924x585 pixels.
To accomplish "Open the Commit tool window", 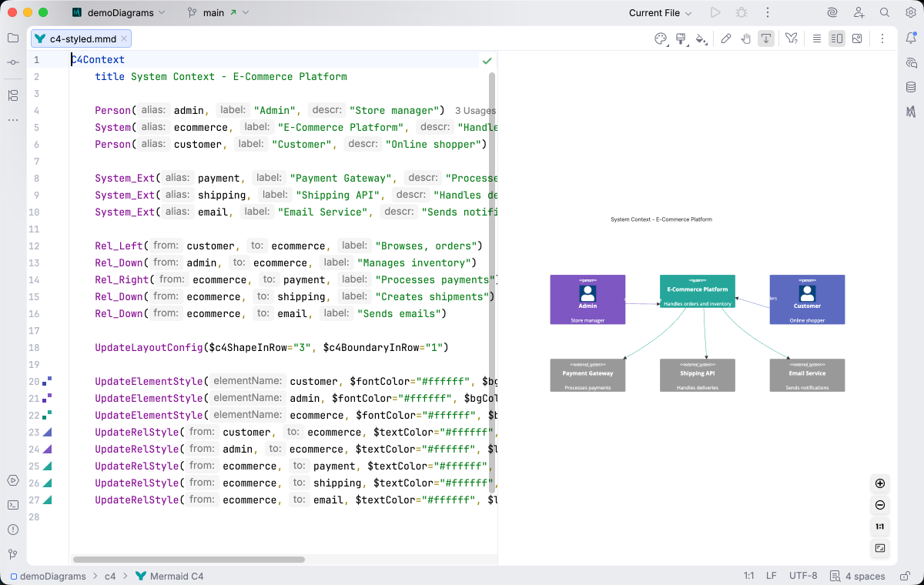I will [13, 62].
